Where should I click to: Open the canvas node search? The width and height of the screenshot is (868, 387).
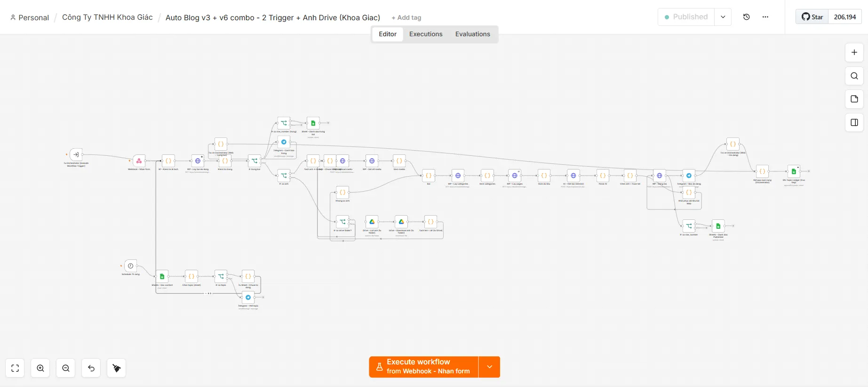pyautogui.click(x=854, y=76)
